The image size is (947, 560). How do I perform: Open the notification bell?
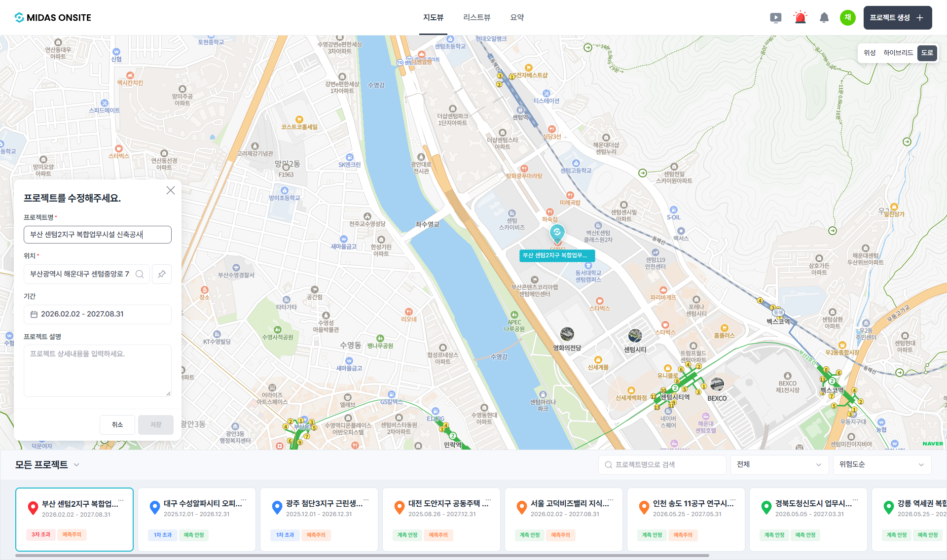[824, 18]
